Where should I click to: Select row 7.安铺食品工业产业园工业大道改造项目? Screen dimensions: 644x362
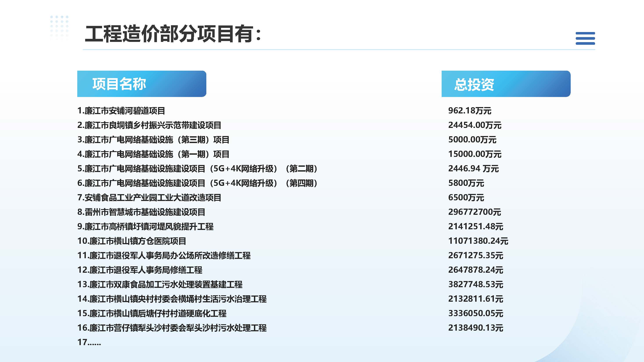tap(149, 198)
